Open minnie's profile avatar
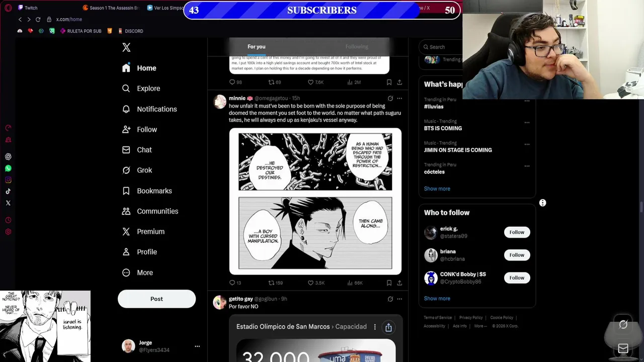This screenshot has height=362, width=644. (x=220, y=102)
